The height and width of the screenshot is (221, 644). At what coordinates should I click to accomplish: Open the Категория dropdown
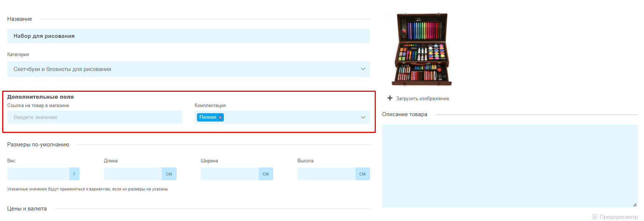[x=188, y=69]
